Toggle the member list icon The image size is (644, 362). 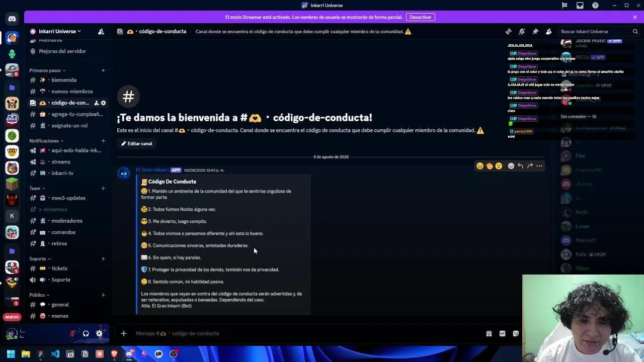(x=549, y=32)
